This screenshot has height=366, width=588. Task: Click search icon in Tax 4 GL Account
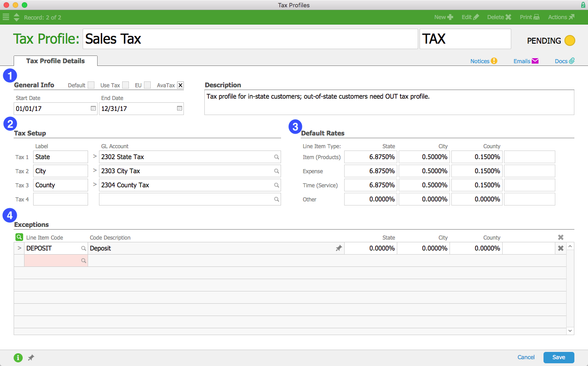click(276, 199)
